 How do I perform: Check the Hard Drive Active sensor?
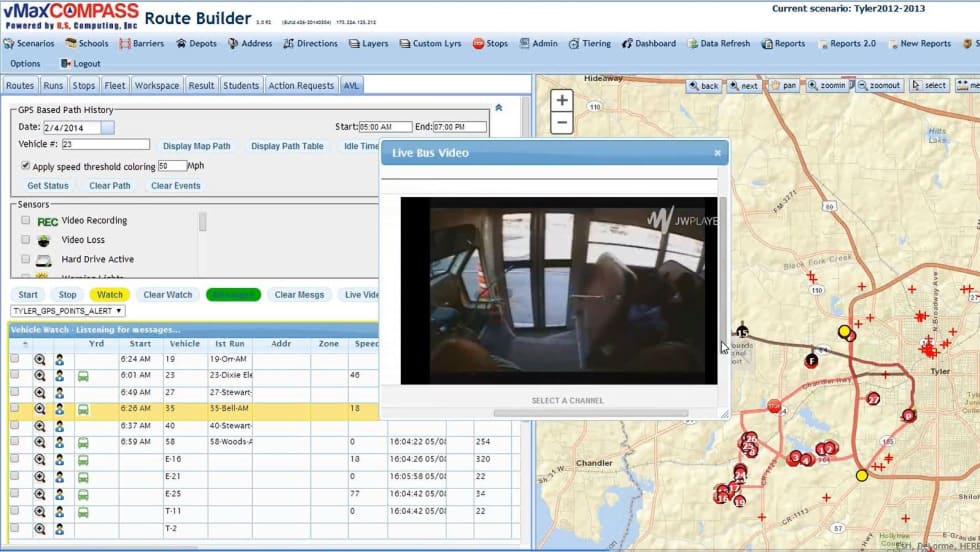tap(26, 259)
